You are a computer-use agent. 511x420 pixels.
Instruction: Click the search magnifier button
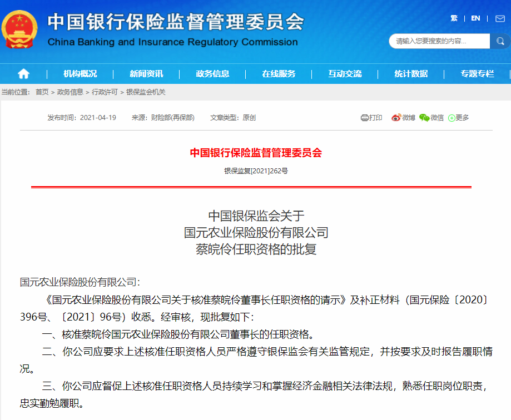[500, 41]
